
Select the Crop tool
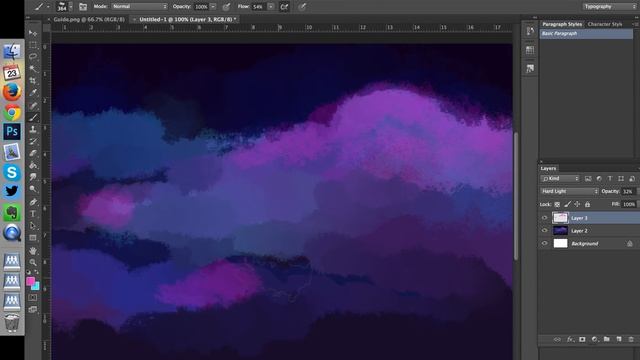pyautogui.click(x=33, y=81)
